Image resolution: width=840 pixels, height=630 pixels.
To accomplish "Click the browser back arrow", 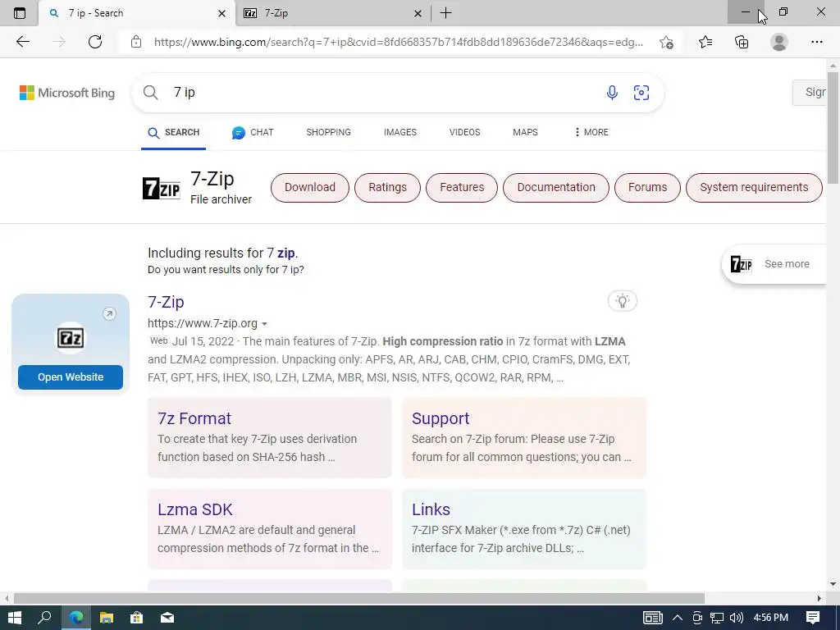I will coord(22,42).
